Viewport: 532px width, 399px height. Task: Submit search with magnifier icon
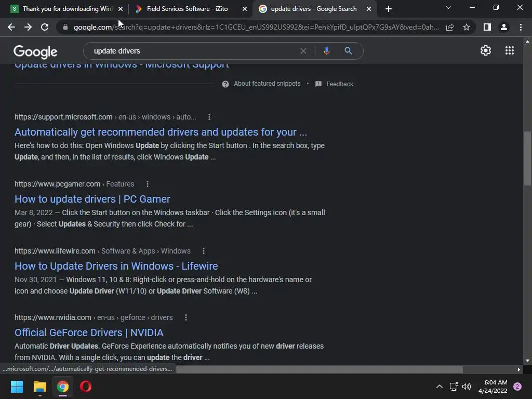[348, 51]
